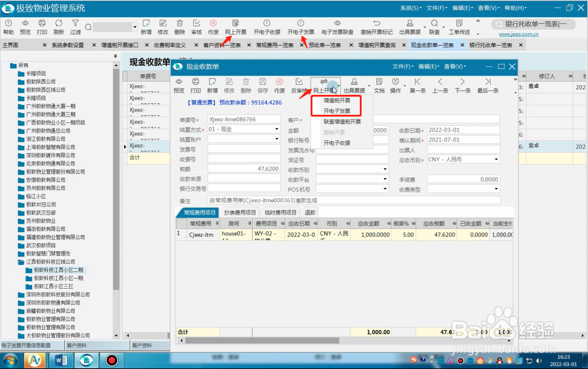Switch to the 退款 tab

pos(310,213)
